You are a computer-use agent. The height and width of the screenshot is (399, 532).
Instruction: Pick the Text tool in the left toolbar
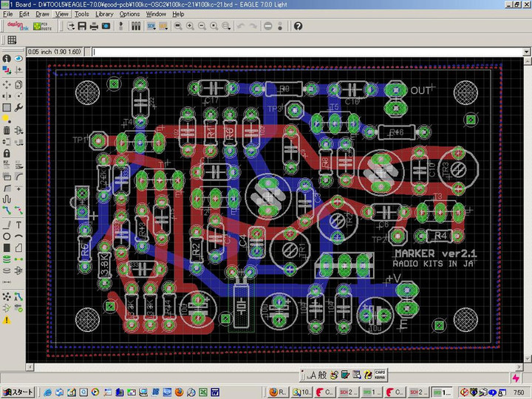pyautogui.click(x=18, y=224)
